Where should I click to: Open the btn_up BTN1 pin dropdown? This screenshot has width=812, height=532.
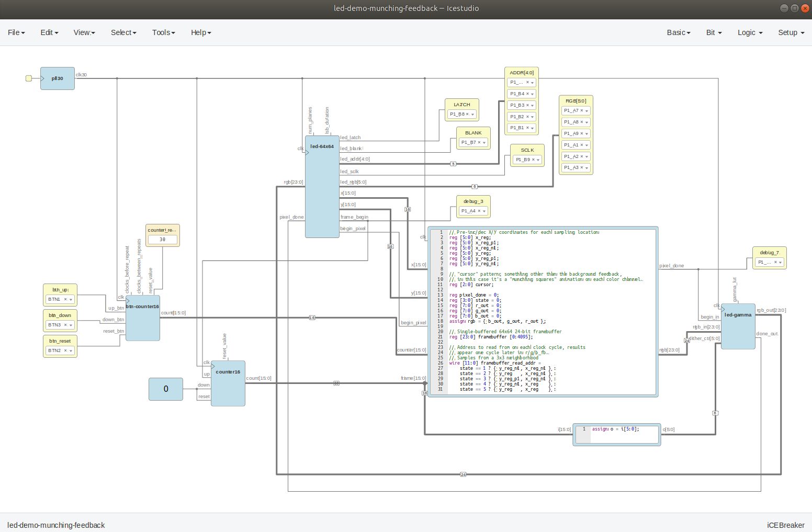[71, 299]
